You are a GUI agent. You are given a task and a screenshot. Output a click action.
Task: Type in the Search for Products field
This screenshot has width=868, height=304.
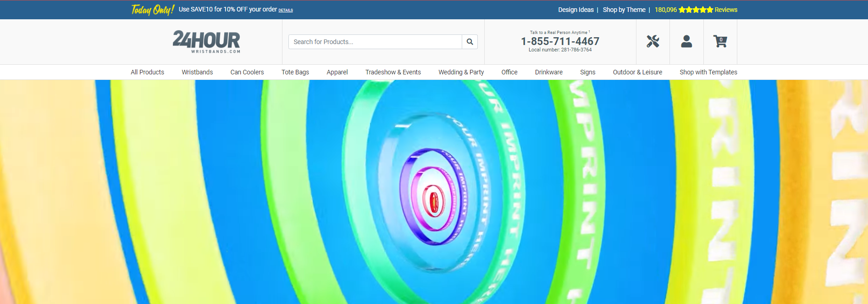point(375,42)
